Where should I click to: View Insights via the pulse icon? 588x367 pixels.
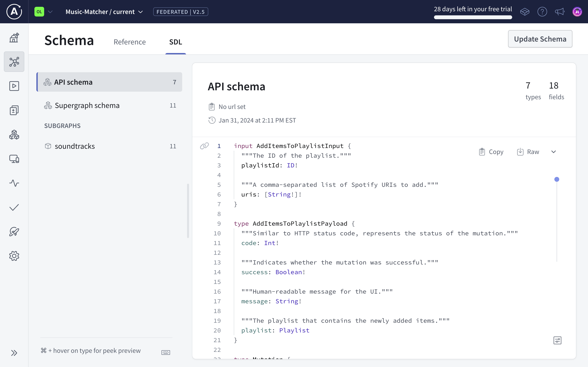point(14,183)
